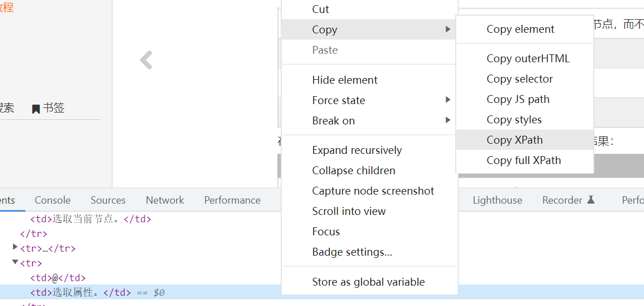
Task: Switch to the Console tab
Action: (53, 200)
